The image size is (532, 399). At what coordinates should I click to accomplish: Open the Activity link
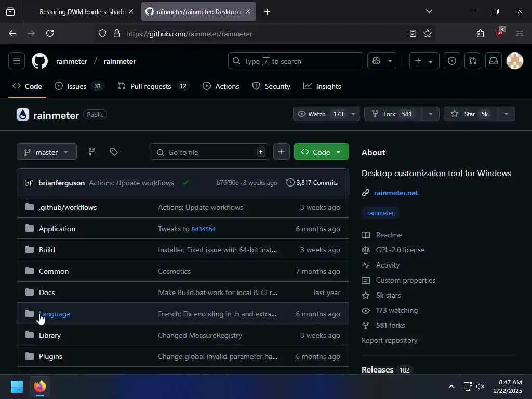pyautogui.click(x=388, y=265)
